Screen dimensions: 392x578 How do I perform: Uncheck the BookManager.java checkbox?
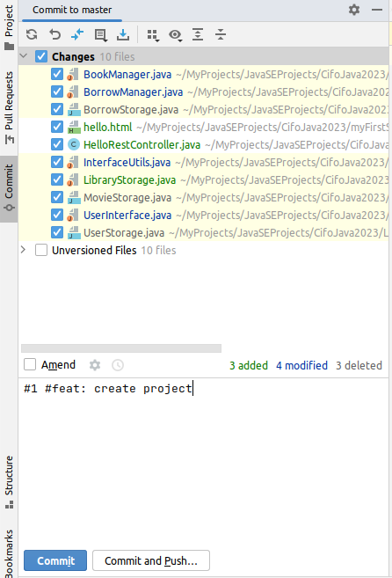tap(57, 74)
